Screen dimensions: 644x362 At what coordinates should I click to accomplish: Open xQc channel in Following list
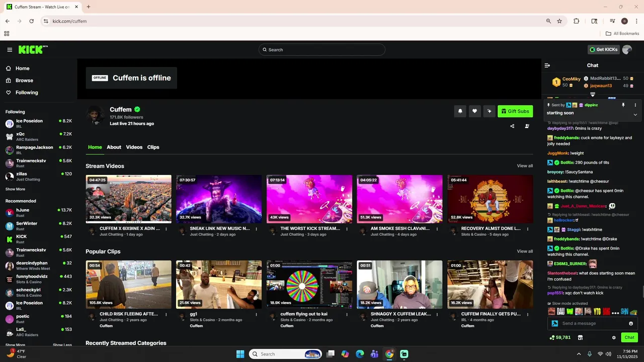click(x=38, y=137)
